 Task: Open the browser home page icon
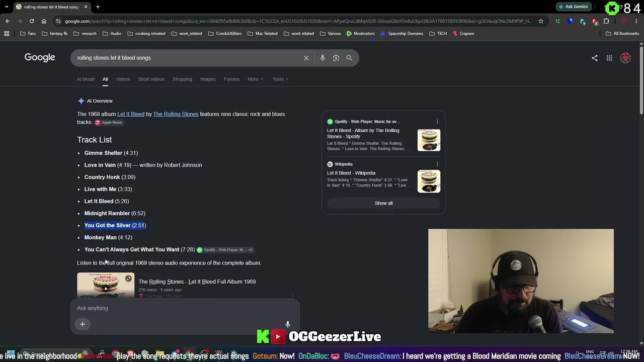(x=44, y=21)
